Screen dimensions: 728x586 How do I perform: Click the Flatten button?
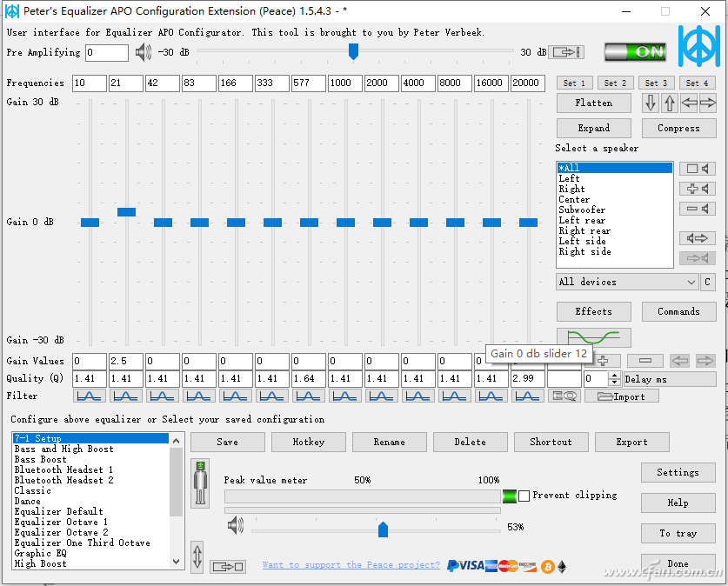(593, 103)
